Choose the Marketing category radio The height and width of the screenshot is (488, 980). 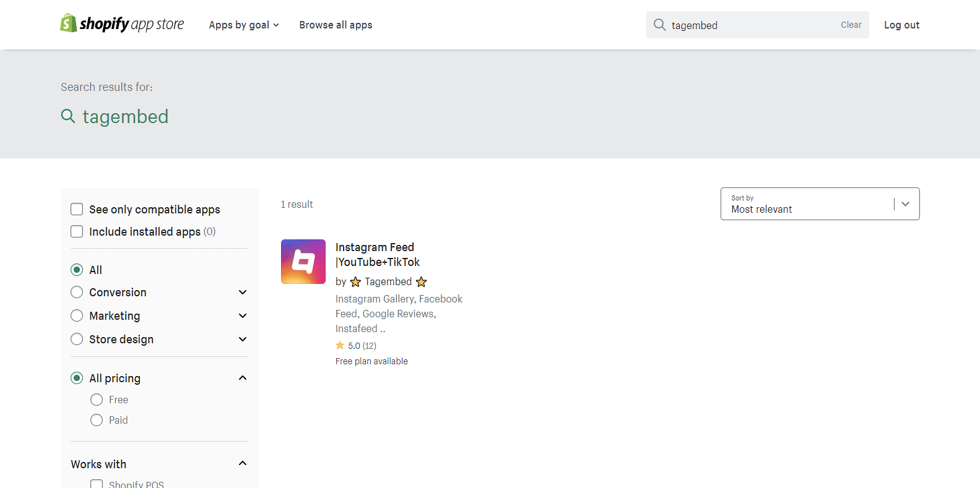point(77,315)
